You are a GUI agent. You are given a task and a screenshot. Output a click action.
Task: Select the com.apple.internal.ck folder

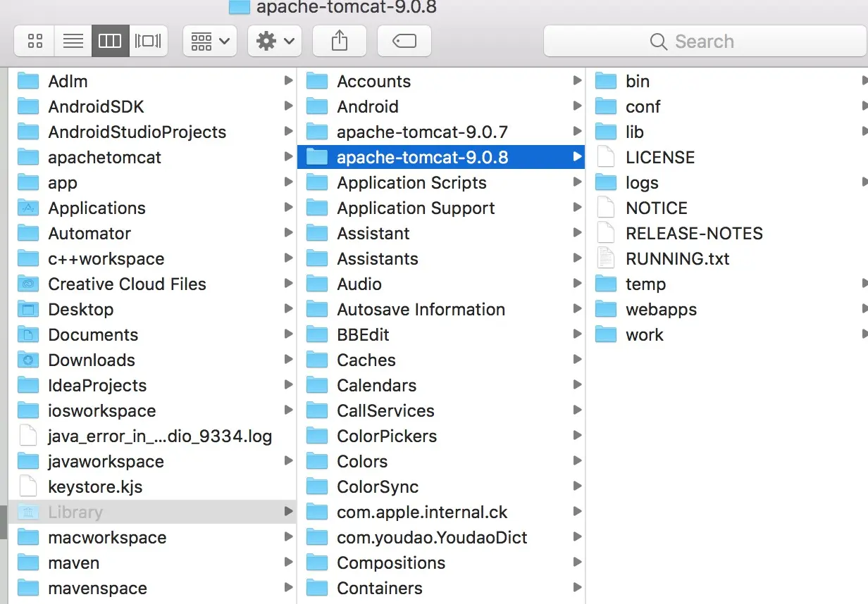coord(441,512)
